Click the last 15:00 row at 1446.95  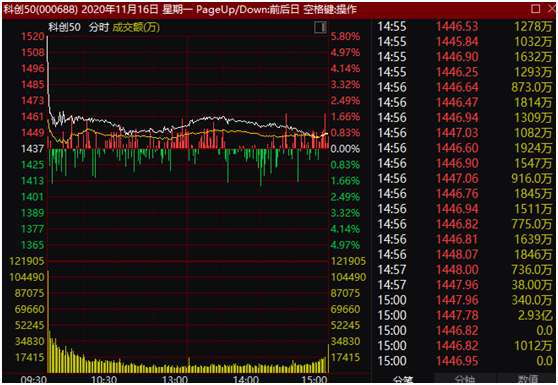[x=464, y=361]
